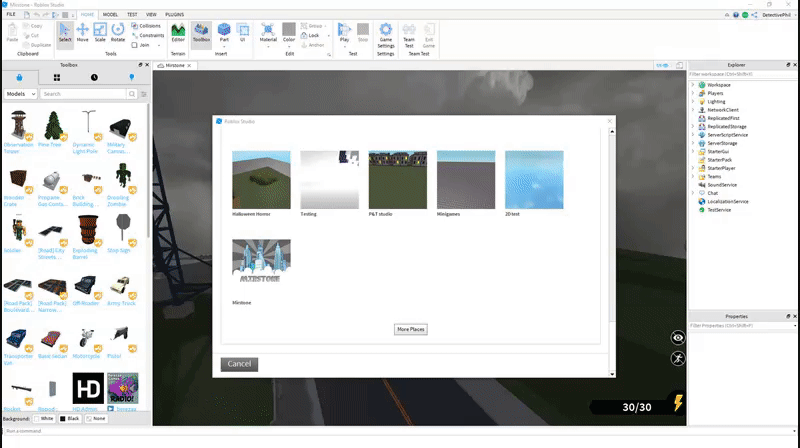Switch to the MODEL ribbon tab

click(110, 14)
